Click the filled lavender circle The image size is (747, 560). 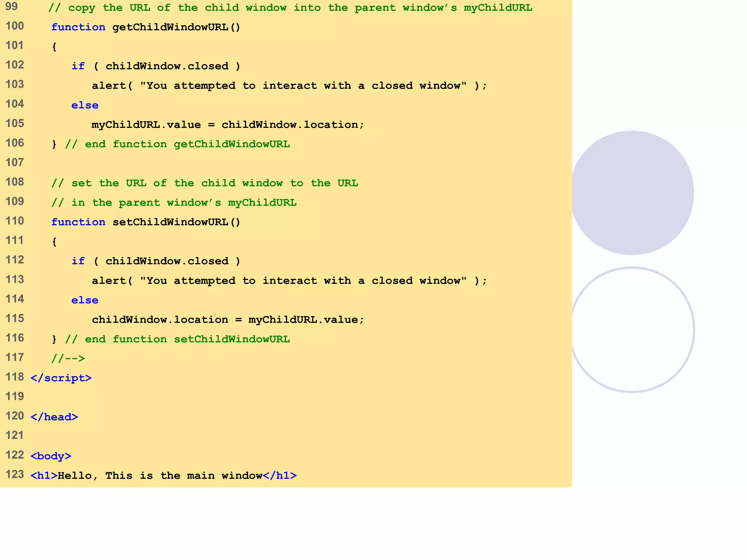tap(632, 193)
